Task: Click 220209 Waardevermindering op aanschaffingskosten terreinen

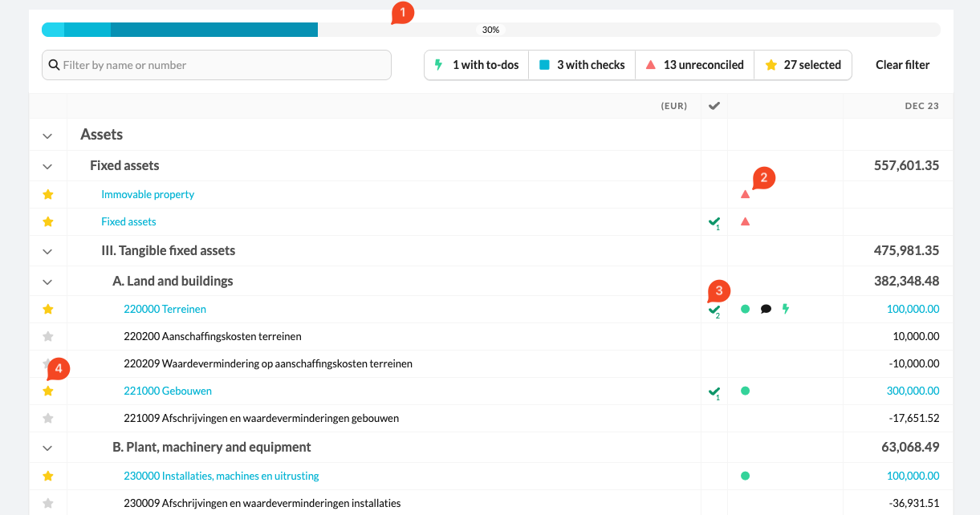Action: click(268, 363)
